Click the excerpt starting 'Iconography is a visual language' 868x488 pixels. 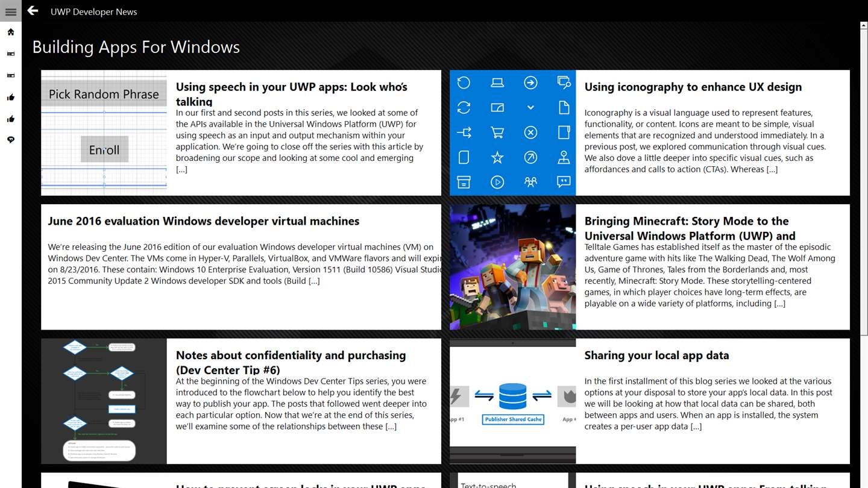click(705, 141)
